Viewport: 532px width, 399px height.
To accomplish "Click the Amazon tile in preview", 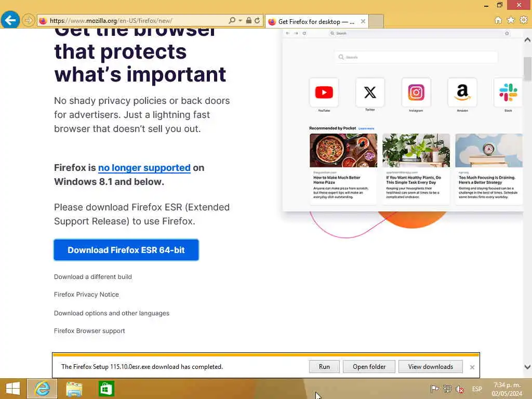I will 462,92.
